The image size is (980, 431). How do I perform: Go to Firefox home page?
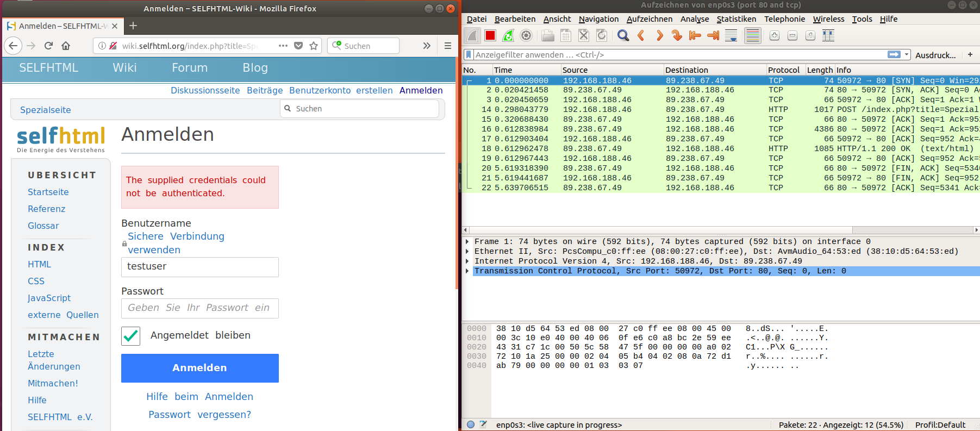click(x=66, y=46)
